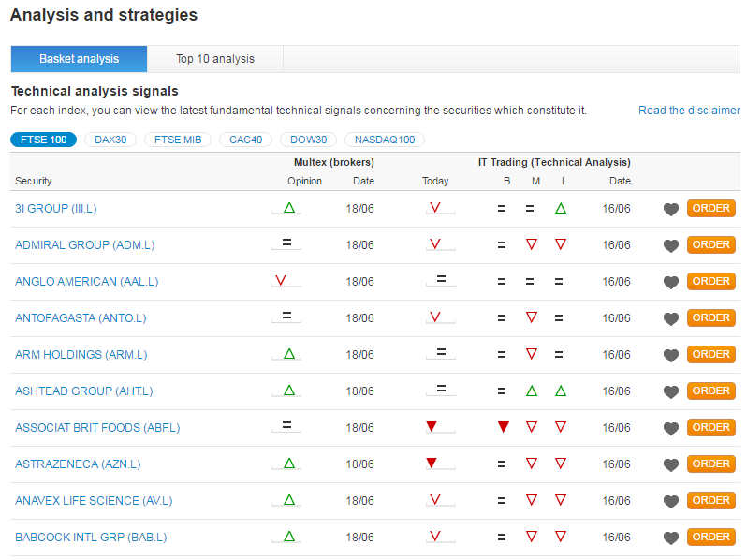Click ASTRAZENECA red L signal triangle
Viewport: 747px width, 560px height.
coord(561,464)
